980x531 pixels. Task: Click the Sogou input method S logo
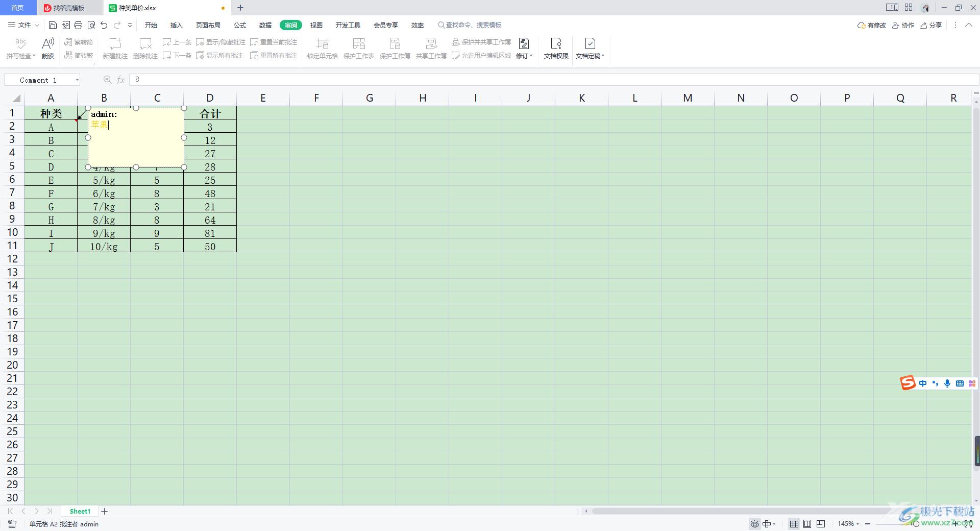[x=908, y=383]
